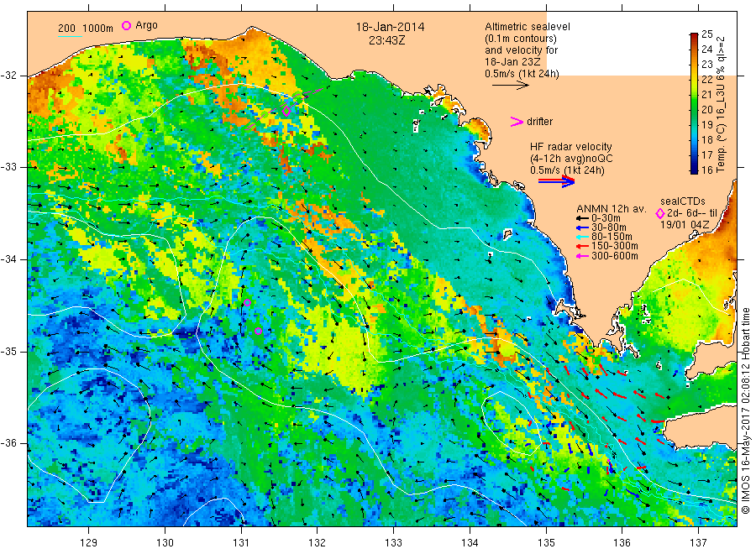Click the green middle of the temperature colorbar
Image resolution: width=756 pixels, height=554 pixels.
click(694, 103)
